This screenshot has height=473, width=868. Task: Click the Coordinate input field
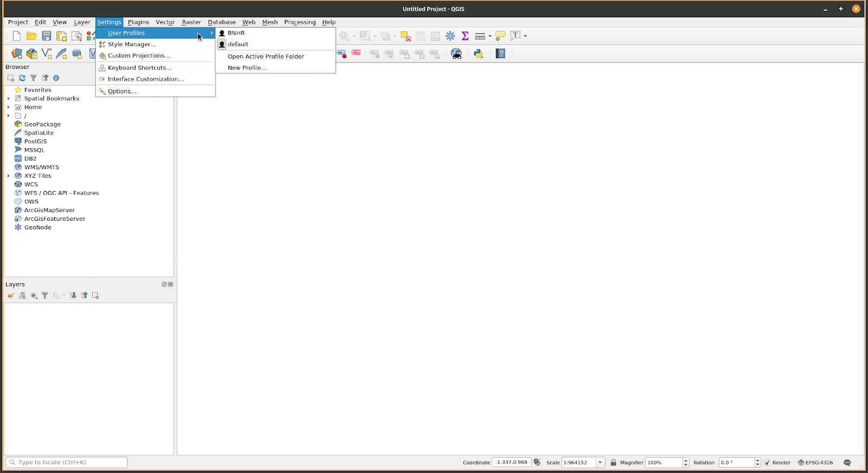[x=512, y=463]
